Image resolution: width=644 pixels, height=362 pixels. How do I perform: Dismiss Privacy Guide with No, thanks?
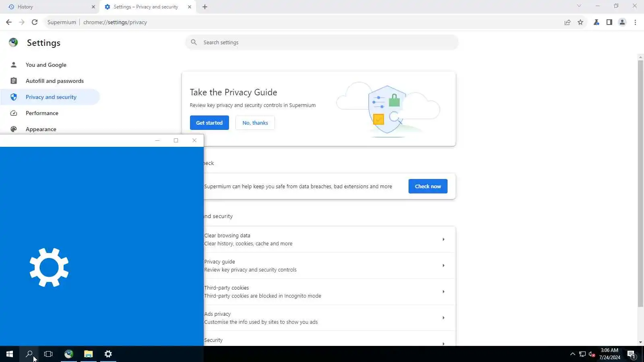pyautogui.click(x=255, y=123)
